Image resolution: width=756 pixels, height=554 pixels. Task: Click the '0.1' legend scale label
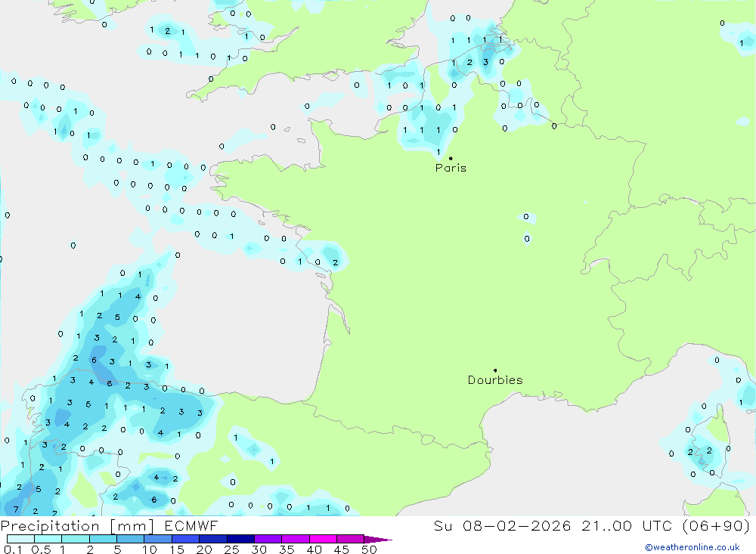[13, 549]
